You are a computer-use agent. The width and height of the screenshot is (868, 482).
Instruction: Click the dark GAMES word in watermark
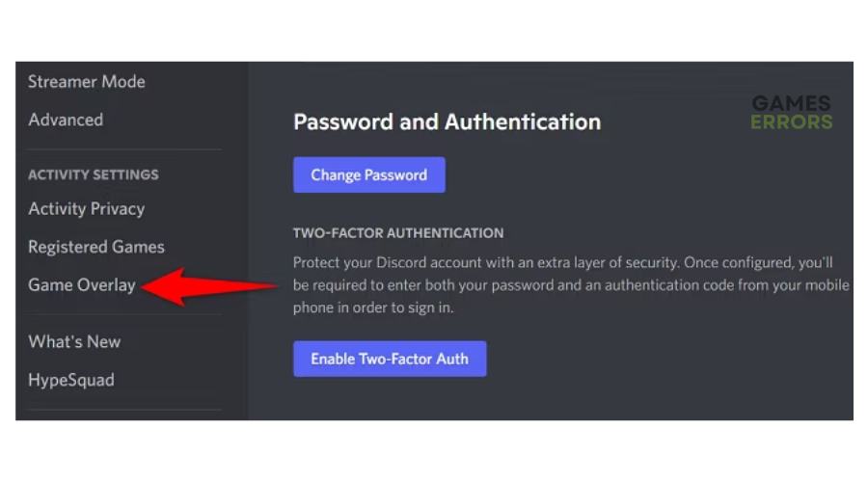(x=792, y=103)
